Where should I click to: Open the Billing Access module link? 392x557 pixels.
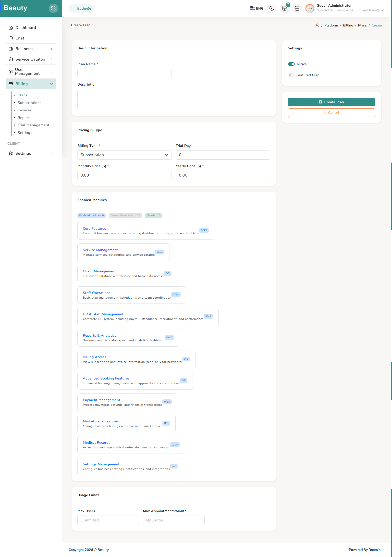tap(95, 357)
